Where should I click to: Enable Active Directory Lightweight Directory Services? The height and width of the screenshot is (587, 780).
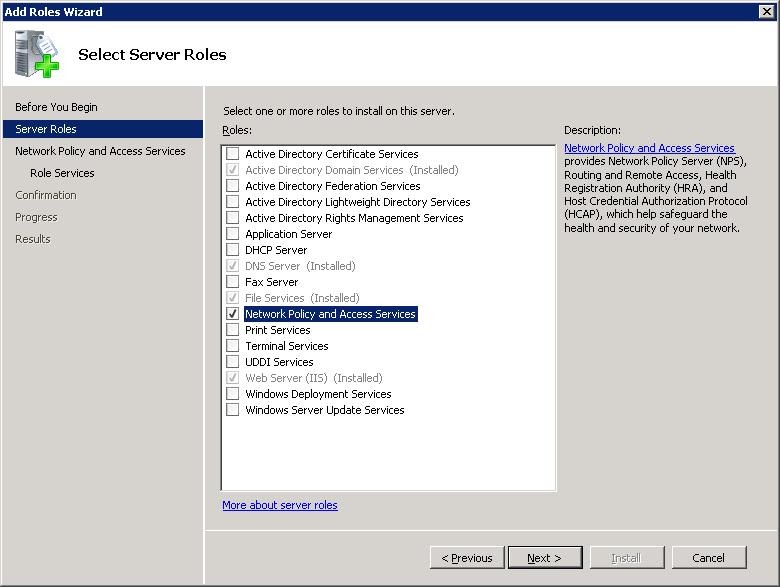tap(232, 201)
